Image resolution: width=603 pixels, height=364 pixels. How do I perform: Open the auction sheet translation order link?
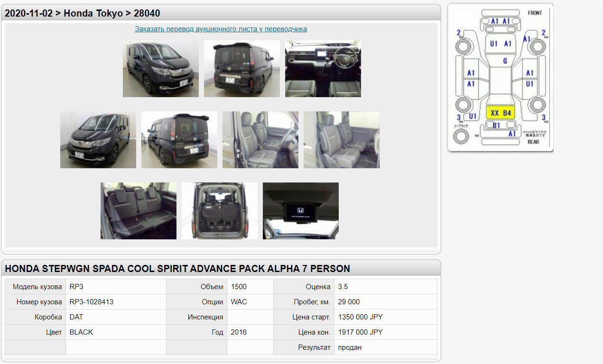pos(221,29)
